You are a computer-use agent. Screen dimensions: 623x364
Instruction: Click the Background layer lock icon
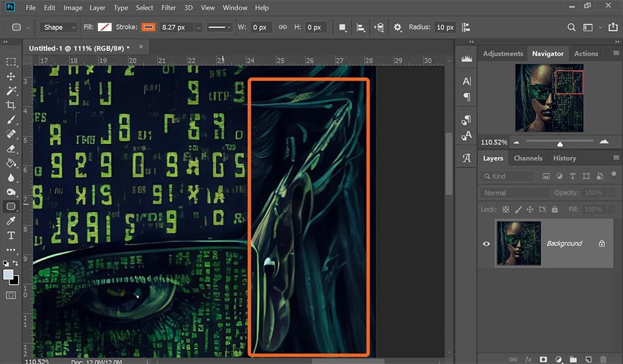pyautogui.click(x=602, y=243)
